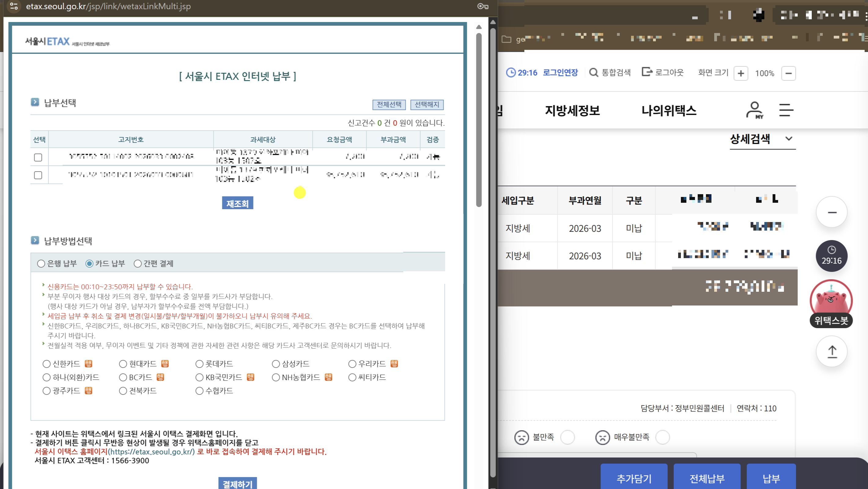Screen dimensions: 868x489
Task: Click the scroll-to-top arrow button
Action: 832,351
